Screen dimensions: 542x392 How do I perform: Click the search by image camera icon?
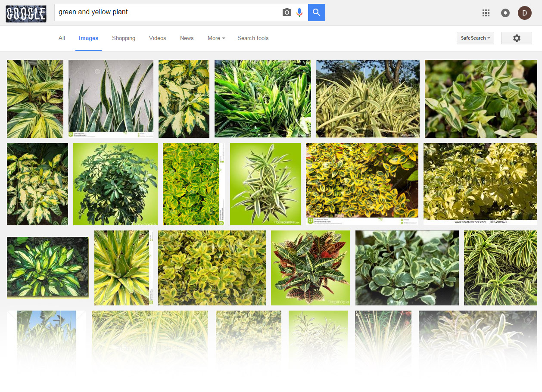287,12
